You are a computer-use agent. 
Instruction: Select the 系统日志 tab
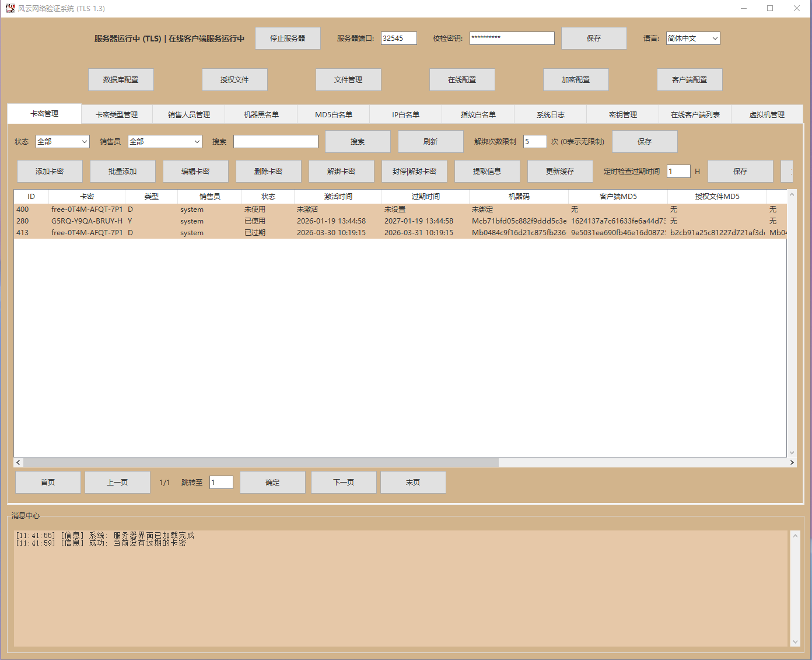pyautogui.click(x=550, y=115)
